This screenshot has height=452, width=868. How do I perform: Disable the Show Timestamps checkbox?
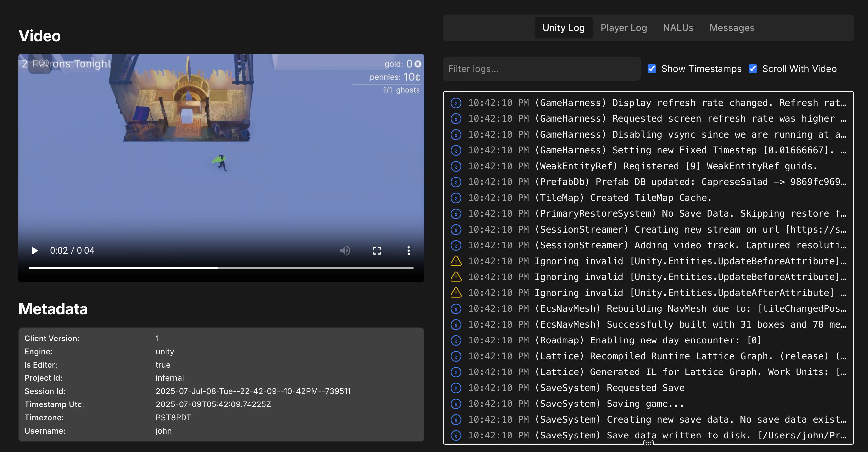652,69
